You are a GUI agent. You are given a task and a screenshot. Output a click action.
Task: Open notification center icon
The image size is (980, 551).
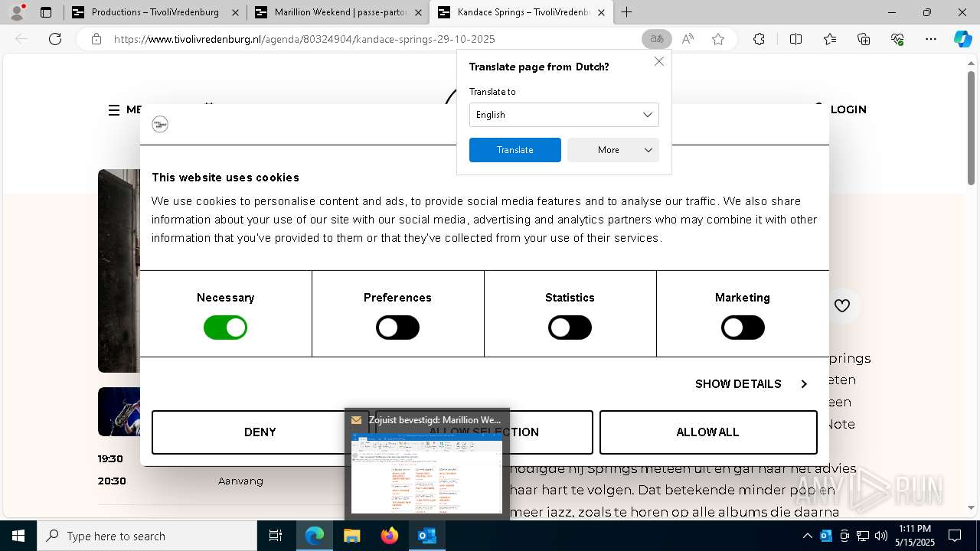[955, 536]
